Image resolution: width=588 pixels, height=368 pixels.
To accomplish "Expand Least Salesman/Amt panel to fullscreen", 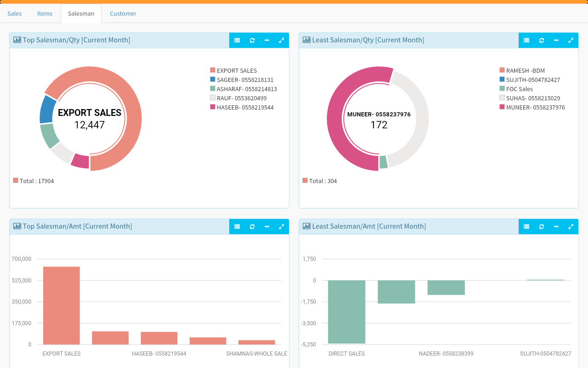I will 571,227.
